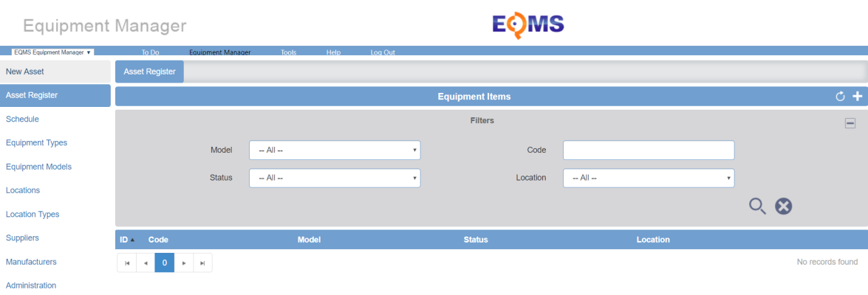Jump to last page of results
Image resolution: width=868 pixels, height=295 pixels.
pos(202,263)
